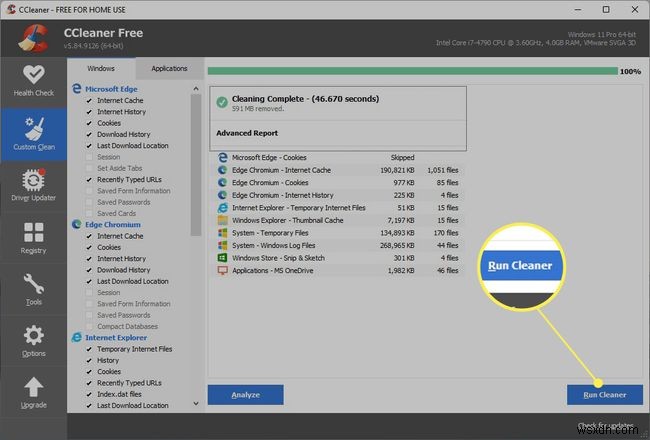650x440 pixels.
Task: Collapse the Edge Chromium category header
Action: (113, 225)
